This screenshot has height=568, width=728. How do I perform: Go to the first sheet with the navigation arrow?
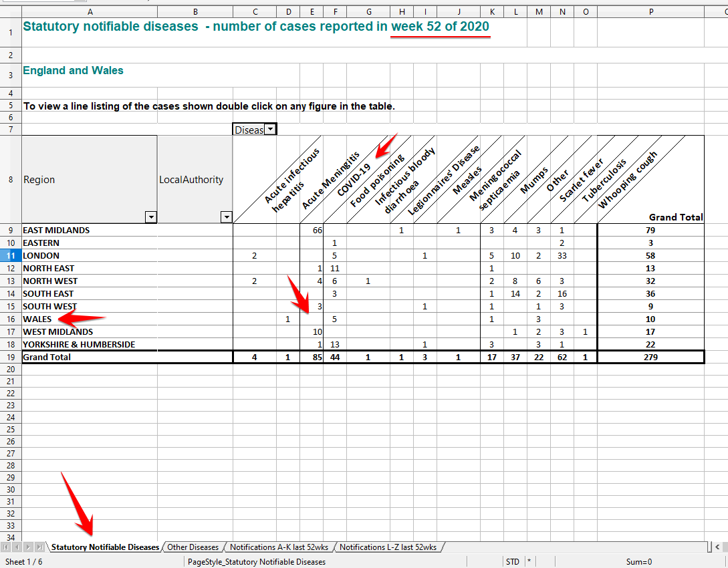click(5, 547)
